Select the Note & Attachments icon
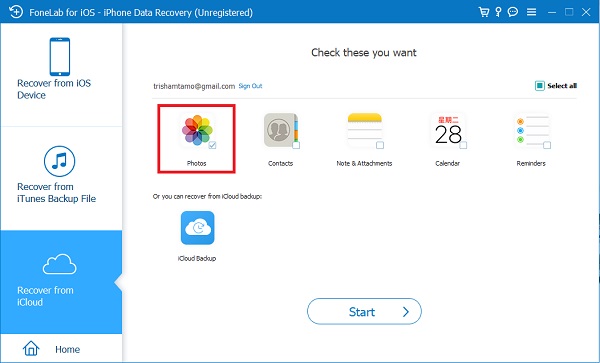The width and height of the screenshot is (600, 363). point(364,130)
